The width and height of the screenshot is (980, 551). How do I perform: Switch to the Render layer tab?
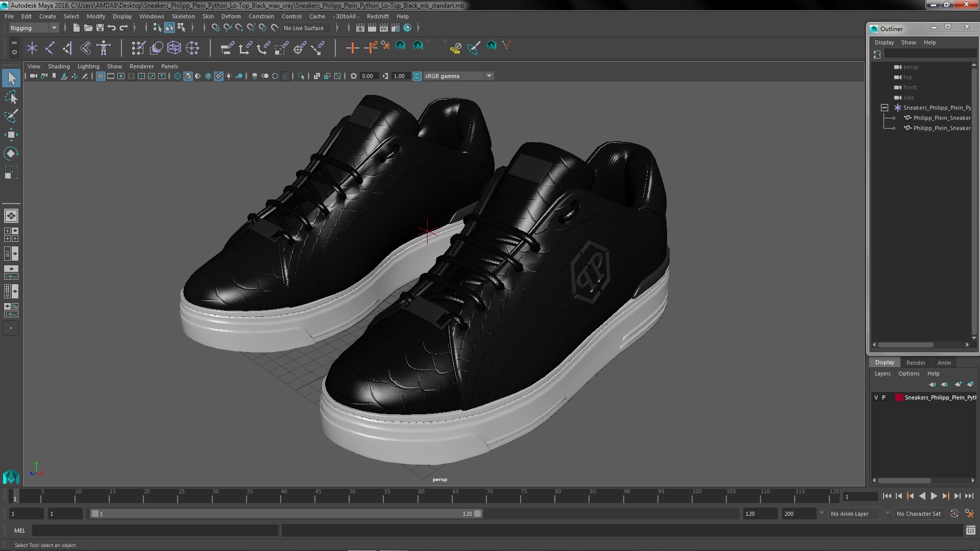pos(916,363)
